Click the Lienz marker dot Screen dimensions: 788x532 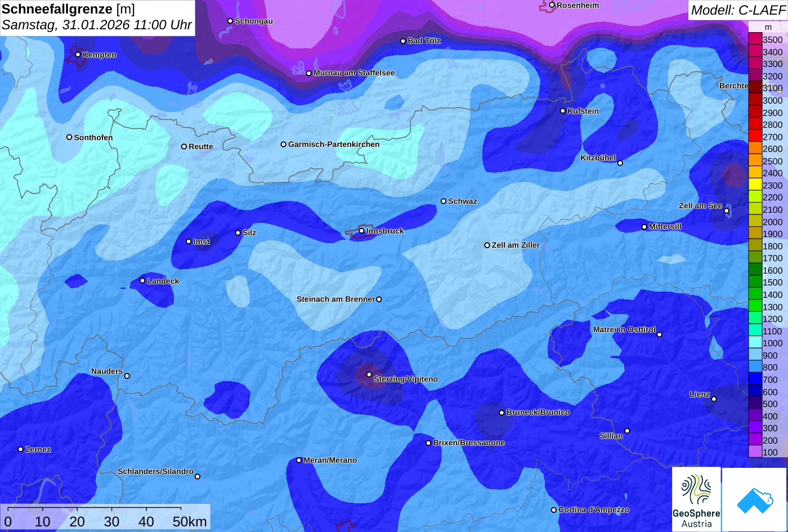click(714, 399)
